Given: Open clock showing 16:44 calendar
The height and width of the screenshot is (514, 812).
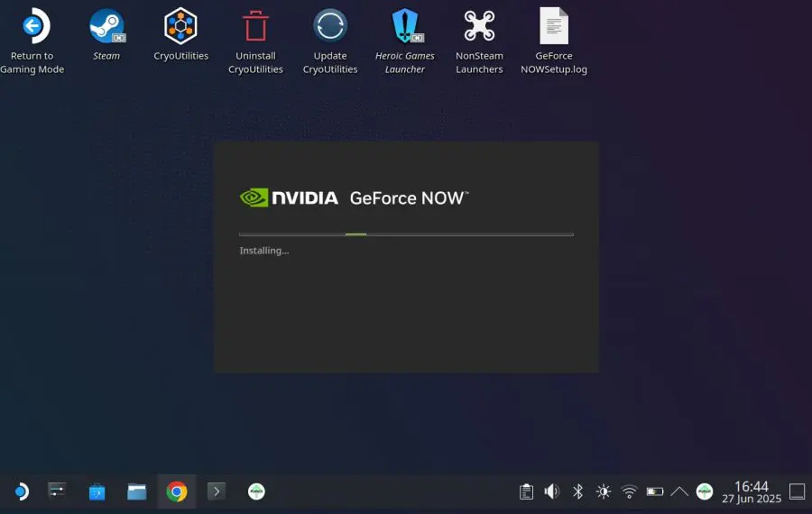Looking at the screenshot, I should coord(752,491).
